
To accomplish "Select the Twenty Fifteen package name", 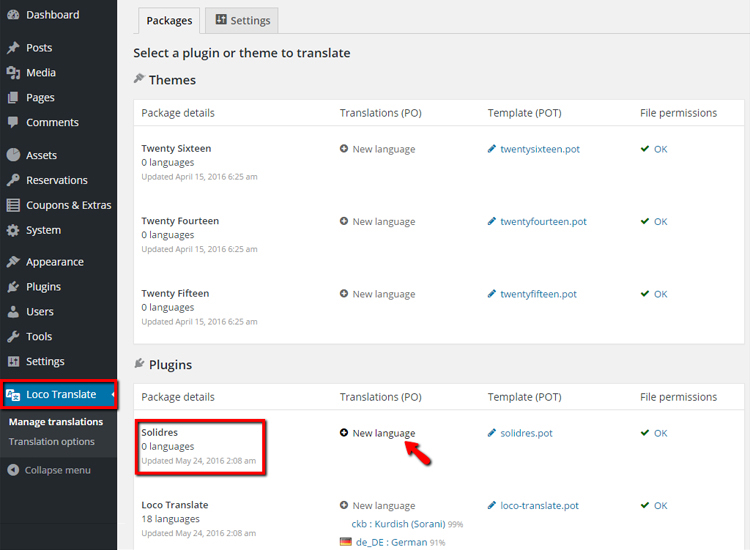I will (175, 293).
